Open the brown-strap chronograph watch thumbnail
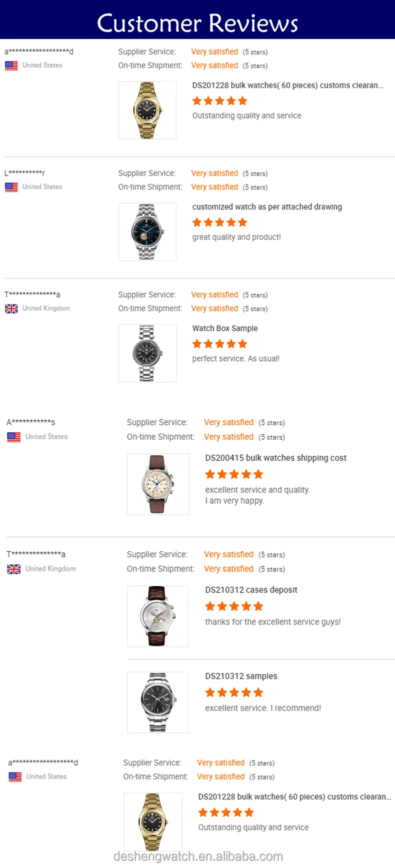This screenshot has width=395, height=868. click(x=158, y=484)
